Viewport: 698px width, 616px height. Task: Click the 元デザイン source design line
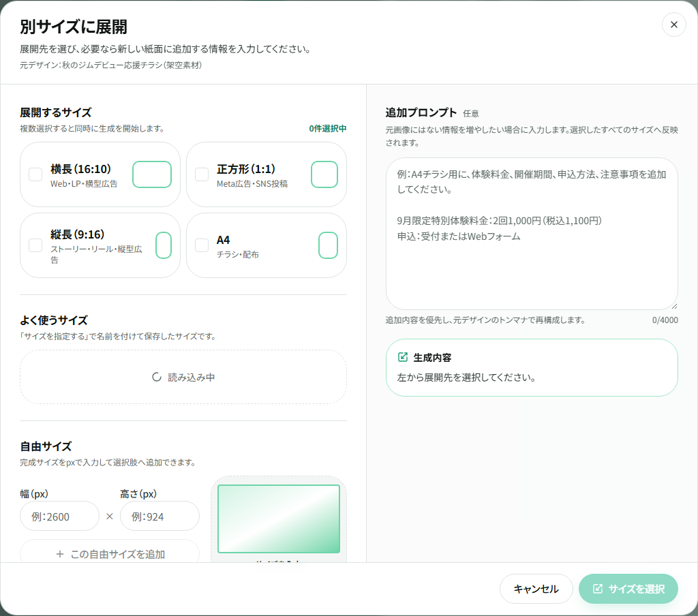click(111, 65)
